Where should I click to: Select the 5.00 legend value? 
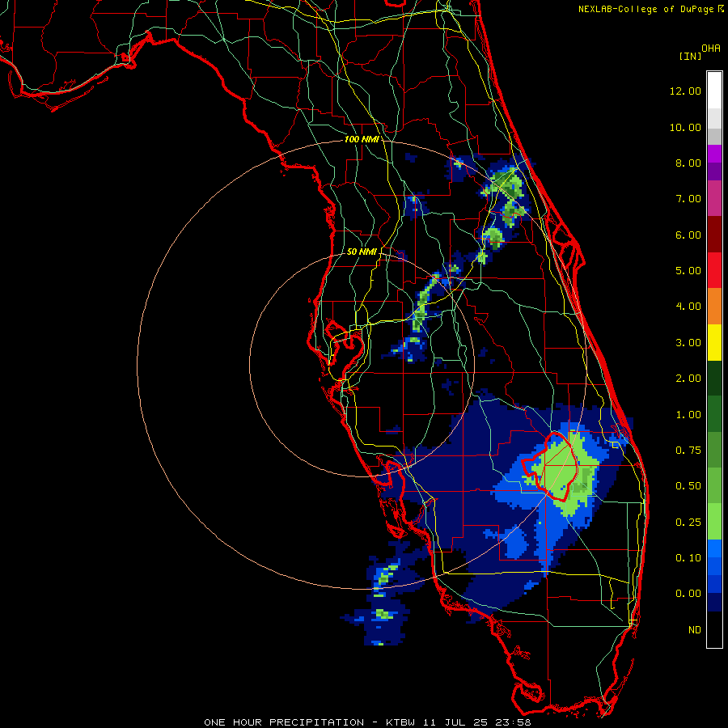[x=688, y=271]
